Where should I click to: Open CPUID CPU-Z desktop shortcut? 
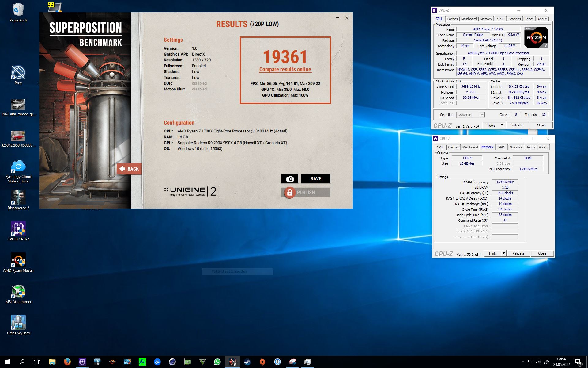tap(18, 229)
